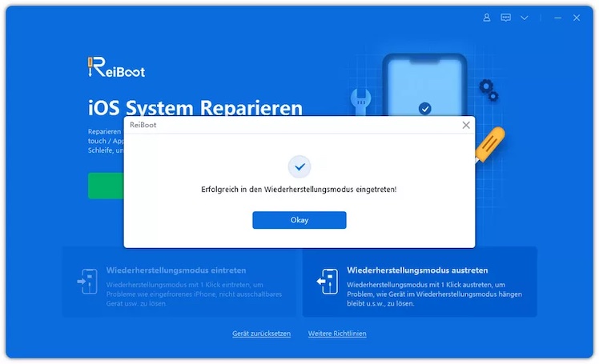Screen dimensions: 599x364
Task: Click the gears illustration near the phone
Action: click(x=488, y=90)
